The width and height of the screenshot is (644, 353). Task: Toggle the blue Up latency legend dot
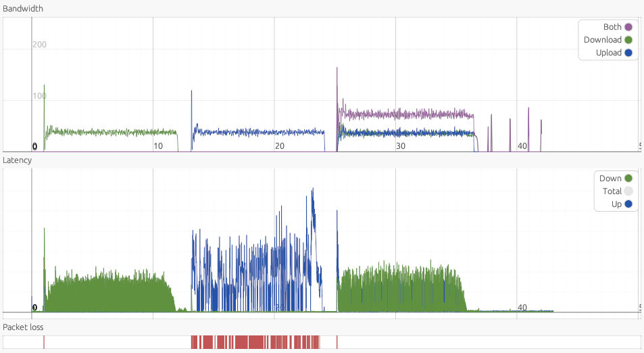pos(628,204)
